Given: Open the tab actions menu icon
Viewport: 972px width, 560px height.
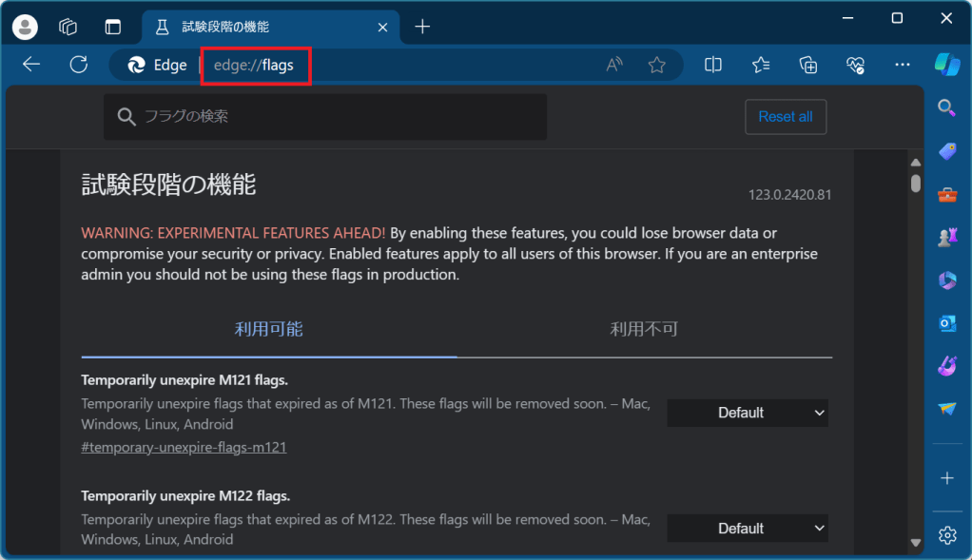Looking at the screenshot, I should coord(113,27).
